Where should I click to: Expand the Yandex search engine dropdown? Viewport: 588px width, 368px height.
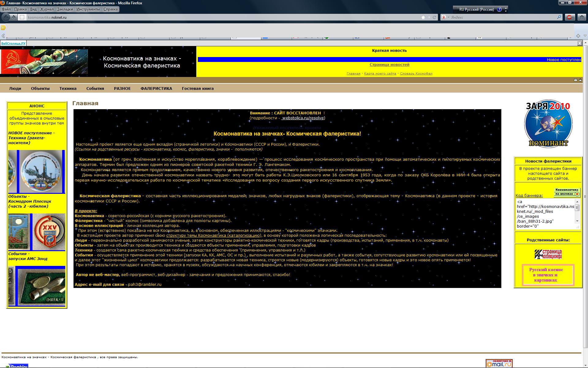[449, 17]
